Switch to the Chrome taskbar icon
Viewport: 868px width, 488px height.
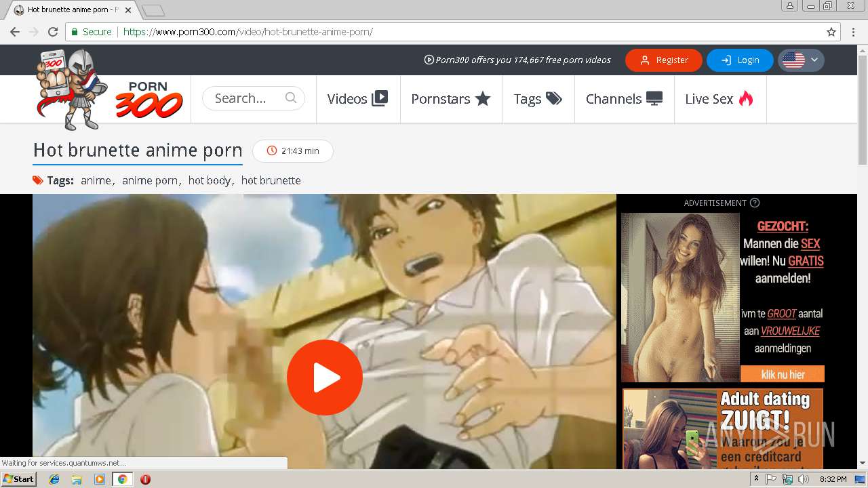pos(123,479)
